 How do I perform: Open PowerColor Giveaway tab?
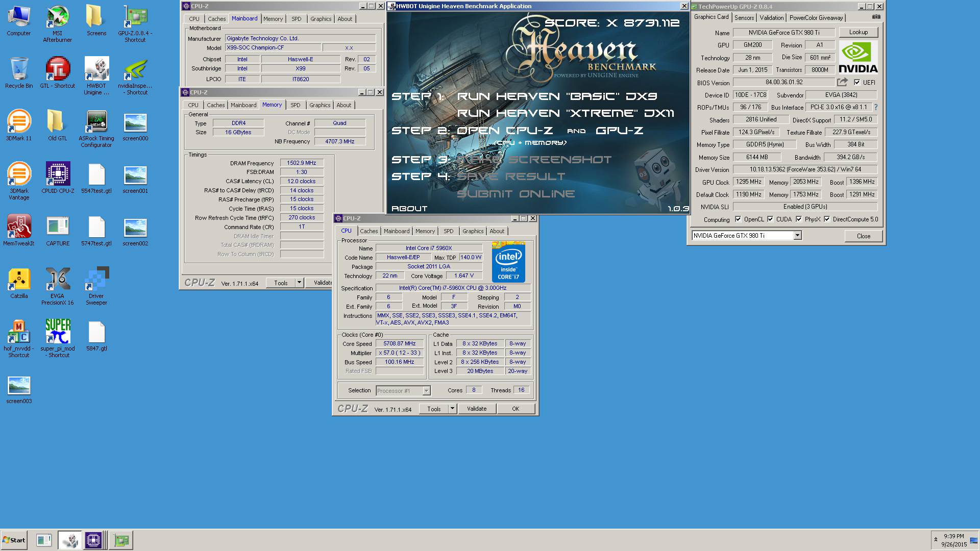pos(816,17)
